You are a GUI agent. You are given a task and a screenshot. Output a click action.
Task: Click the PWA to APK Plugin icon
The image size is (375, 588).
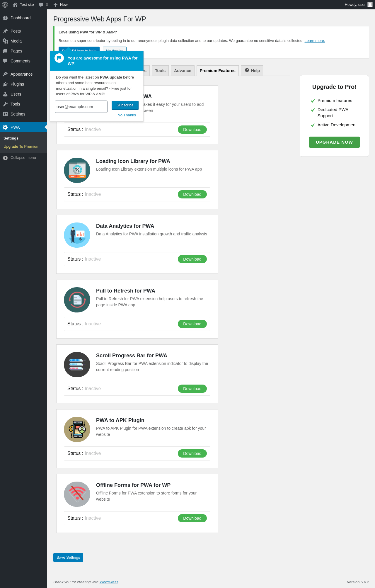pos(77,429)
